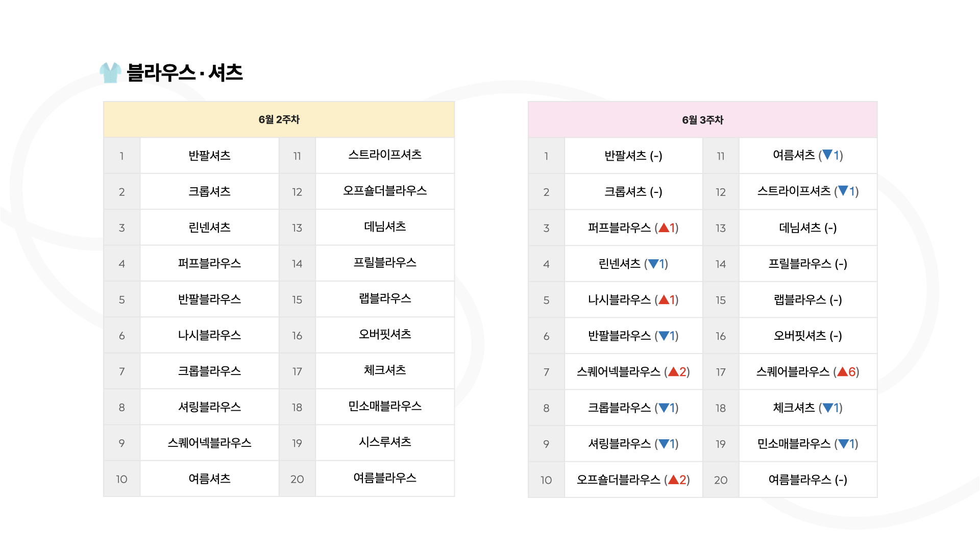Click the red up arrow next to 스퀘어넥블라우스 rank 7

coord(673,372)
